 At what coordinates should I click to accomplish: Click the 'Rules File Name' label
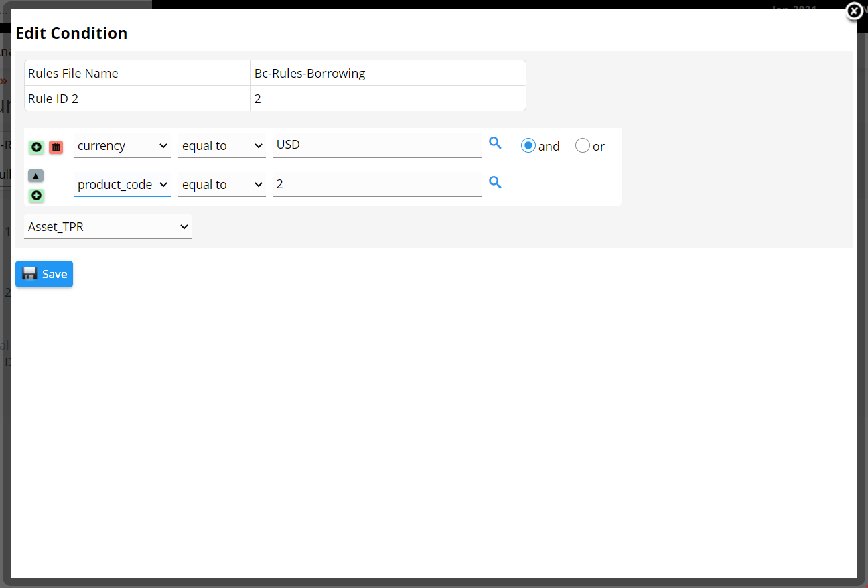pos(73,74)
